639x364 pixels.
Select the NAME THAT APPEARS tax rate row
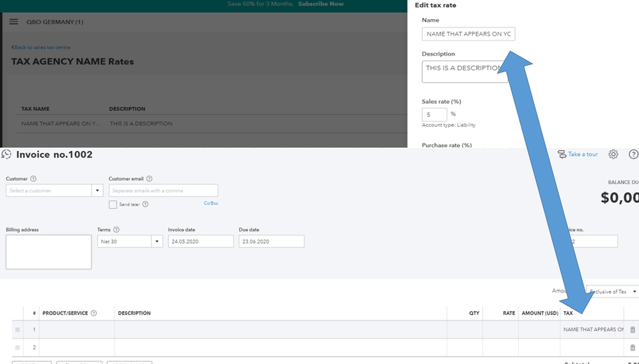[x=212, y=123]
